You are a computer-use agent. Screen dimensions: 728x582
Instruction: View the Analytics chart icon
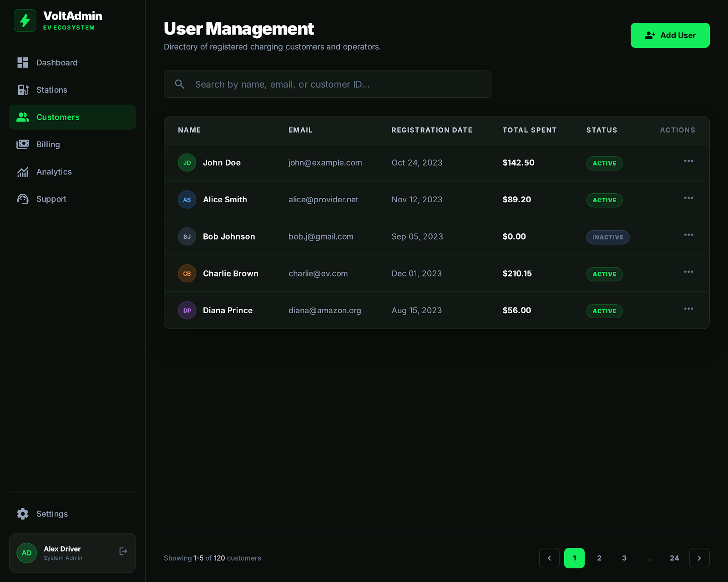[x=23, y=171]
